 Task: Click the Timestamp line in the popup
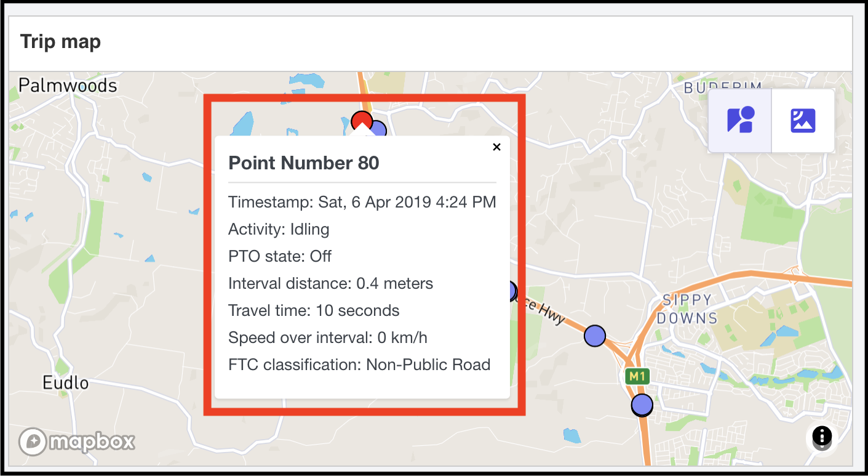point(362,202)
